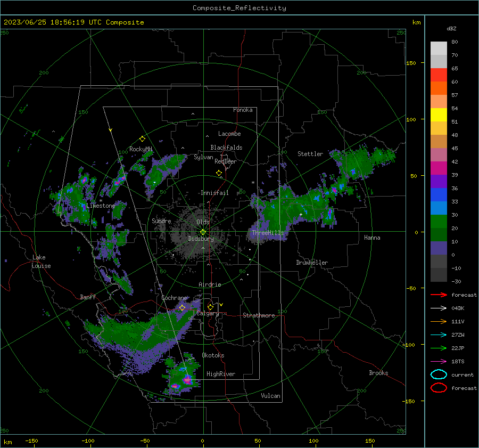Click the Drumheller city label
Screen dimensions: 479x448
[312, 263]
